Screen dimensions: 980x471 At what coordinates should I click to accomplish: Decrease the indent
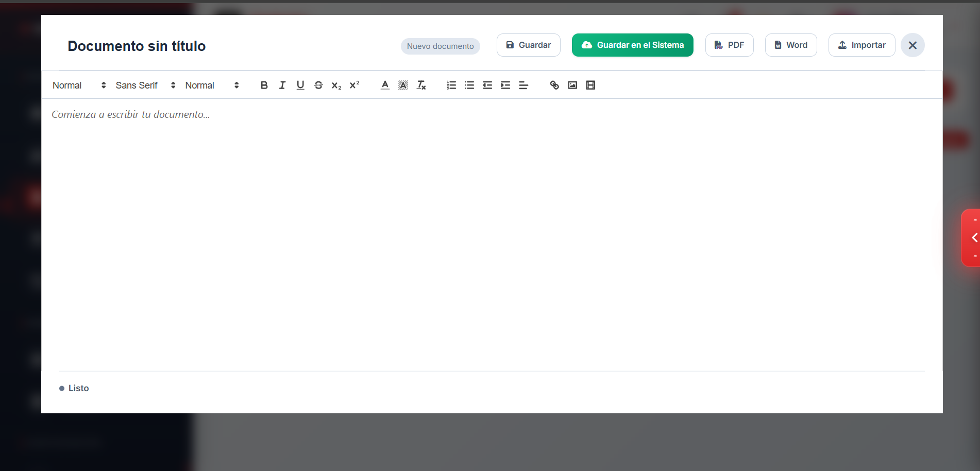[x=487, y=85]
